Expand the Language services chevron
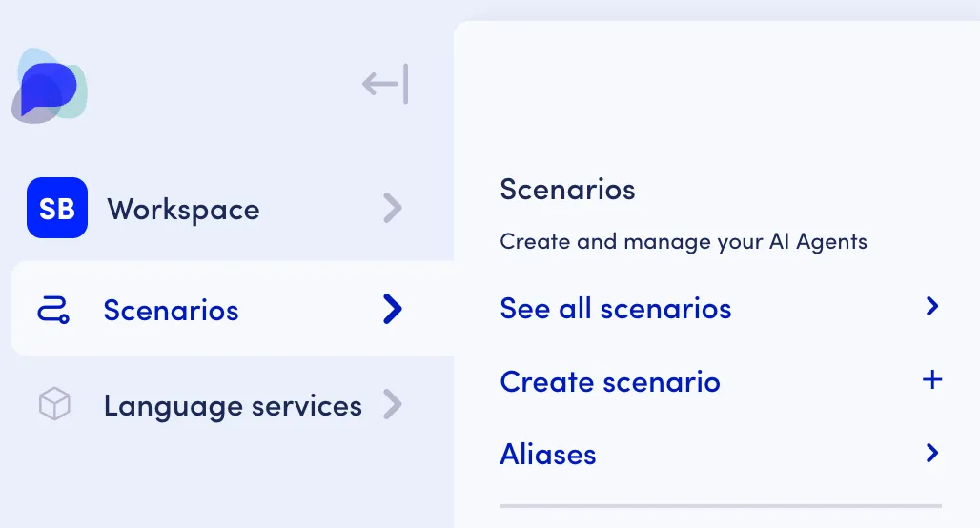The image size is (980, 528). (x=393, y=404)
